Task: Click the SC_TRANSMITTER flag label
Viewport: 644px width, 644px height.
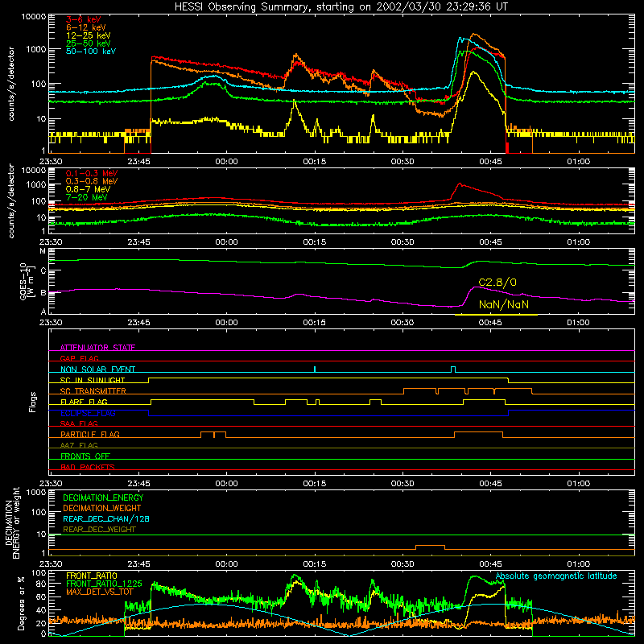Action: click(93, 390)
